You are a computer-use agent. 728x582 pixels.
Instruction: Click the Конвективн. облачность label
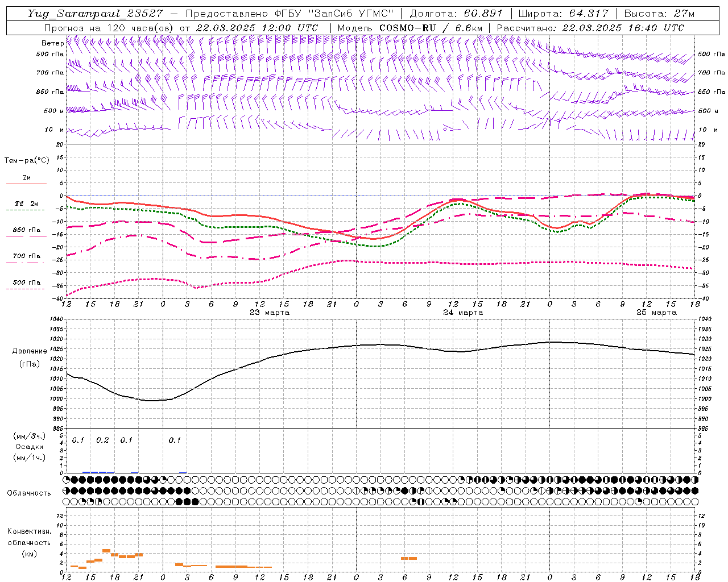(29, 537)
